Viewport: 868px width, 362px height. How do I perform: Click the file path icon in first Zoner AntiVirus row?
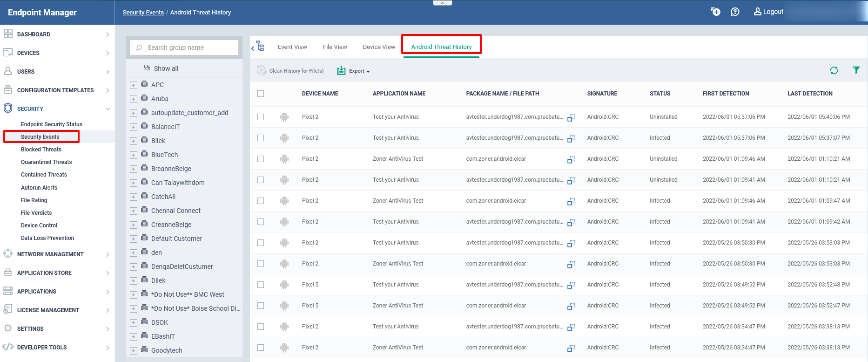[571, 159]
